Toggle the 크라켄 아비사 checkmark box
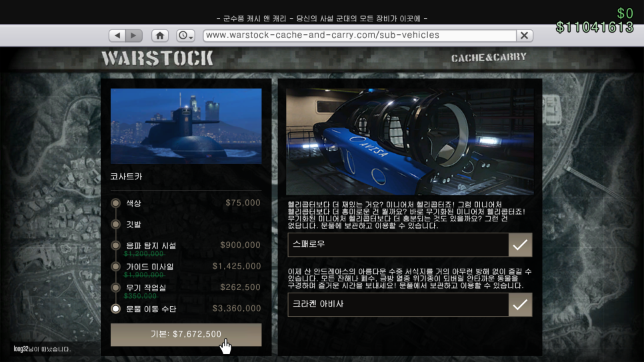644x362 pixels. (520, 305)
